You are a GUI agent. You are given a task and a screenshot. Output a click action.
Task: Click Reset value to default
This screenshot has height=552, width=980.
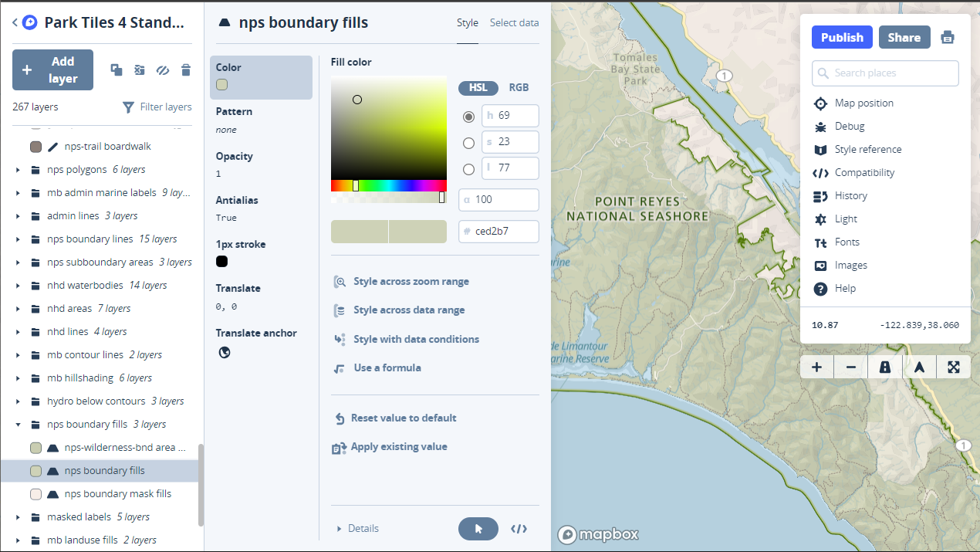395,418
